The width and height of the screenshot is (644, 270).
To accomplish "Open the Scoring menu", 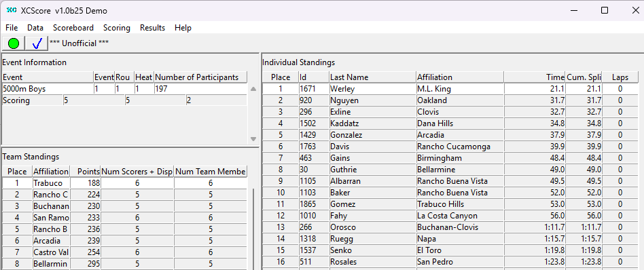I will [117, 28].
